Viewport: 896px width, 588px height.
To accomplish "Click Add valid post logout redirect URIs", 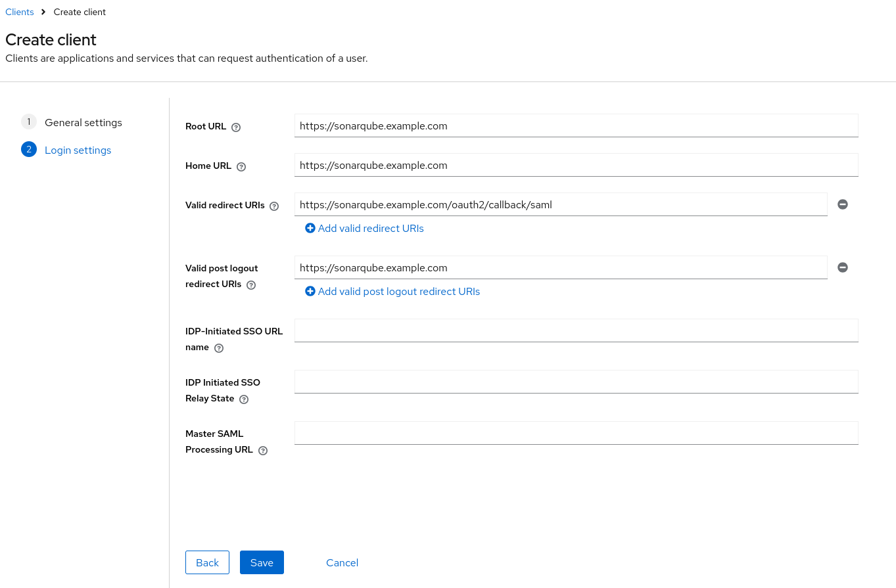I will tap(399, 291).
